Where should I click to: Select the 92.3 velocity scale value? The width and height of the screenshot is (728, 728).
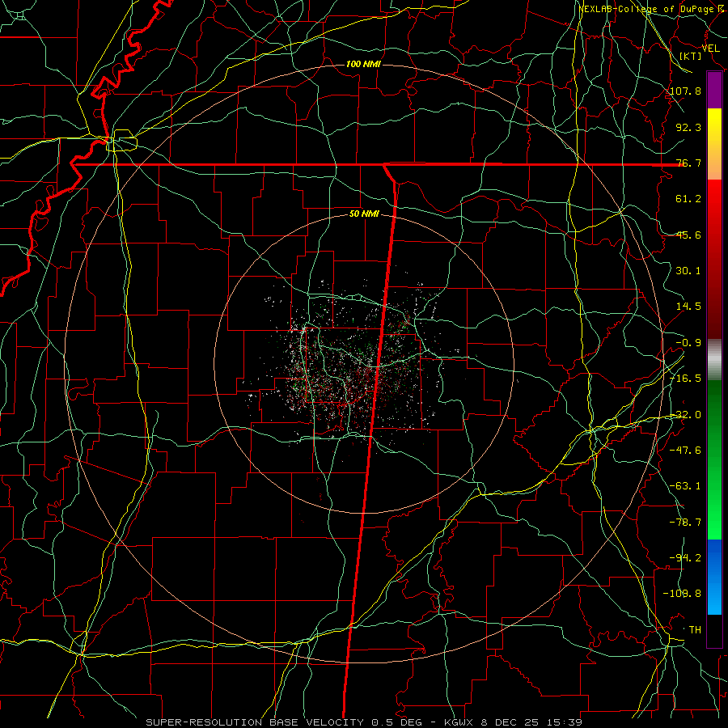pyautogui.click(x=688, y=127)
